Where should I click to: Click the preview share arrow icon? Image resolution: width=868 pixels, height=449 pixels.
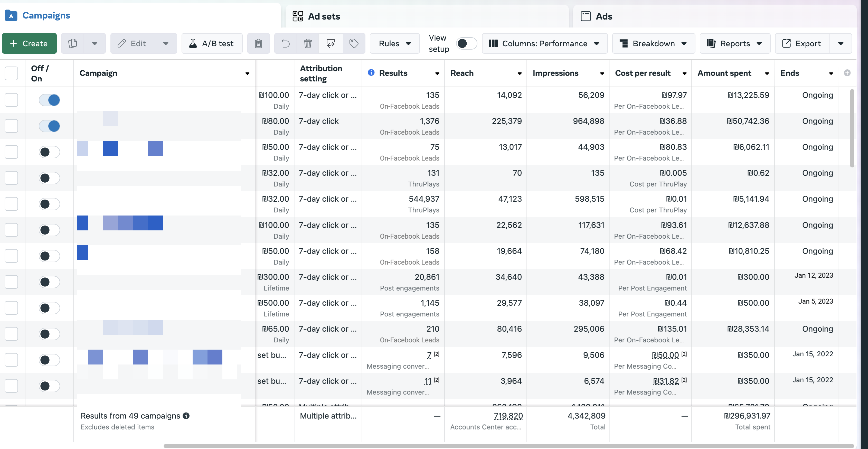point(331,43)
